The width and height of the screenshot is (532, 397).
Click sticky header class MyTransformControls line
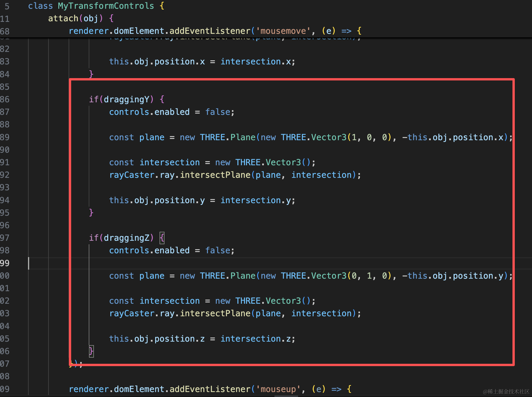[x=96, y=6]
